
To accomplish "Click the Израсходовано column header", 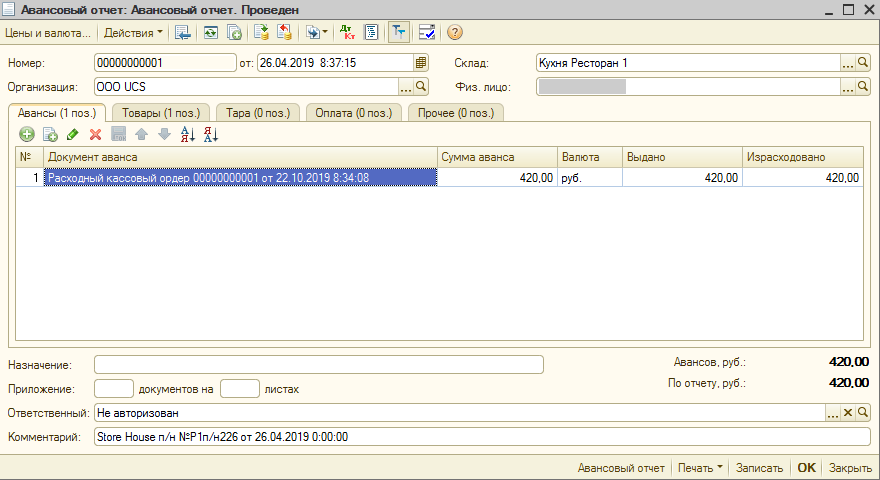I will tap(803, 157).
